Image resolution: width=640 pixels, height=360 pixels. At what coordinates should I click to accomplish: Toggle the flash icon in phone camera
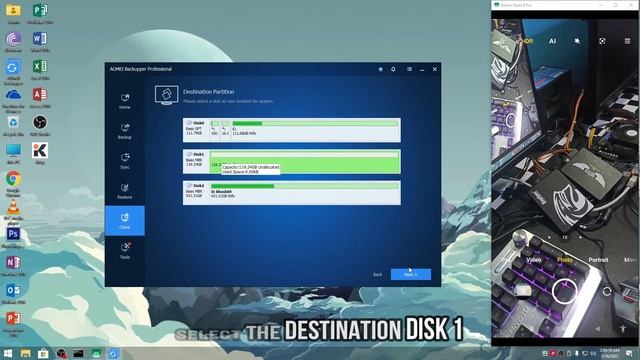(x=577, y=41)
